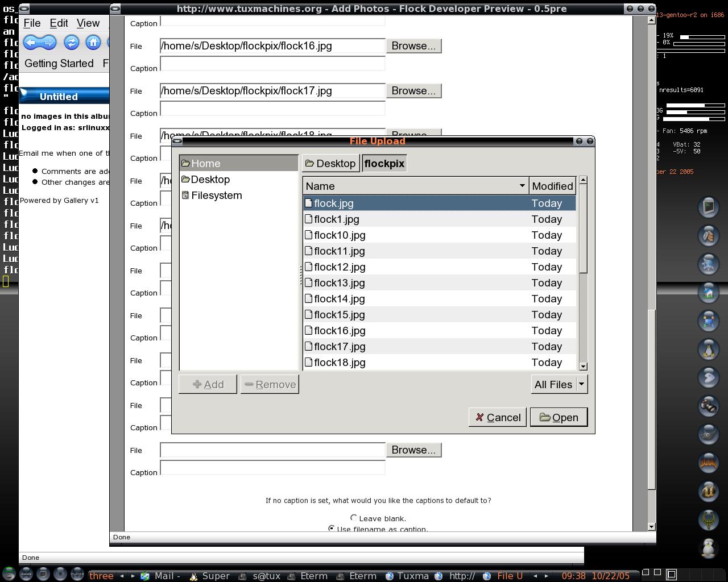The width and height of the screenshot is (728, 582).
Task: Launch the Quake dock icon
Action: click(x=709, y=519)
